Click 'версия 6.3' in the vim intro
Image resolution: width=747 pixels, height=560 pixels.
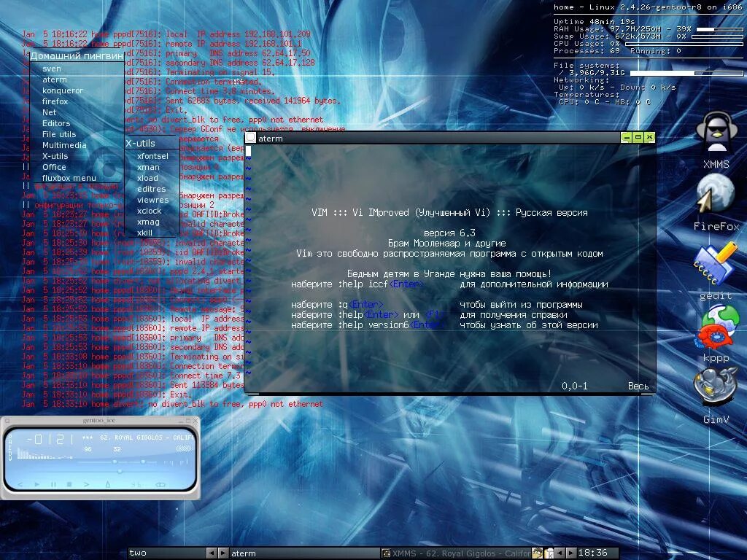coord(449,233)
